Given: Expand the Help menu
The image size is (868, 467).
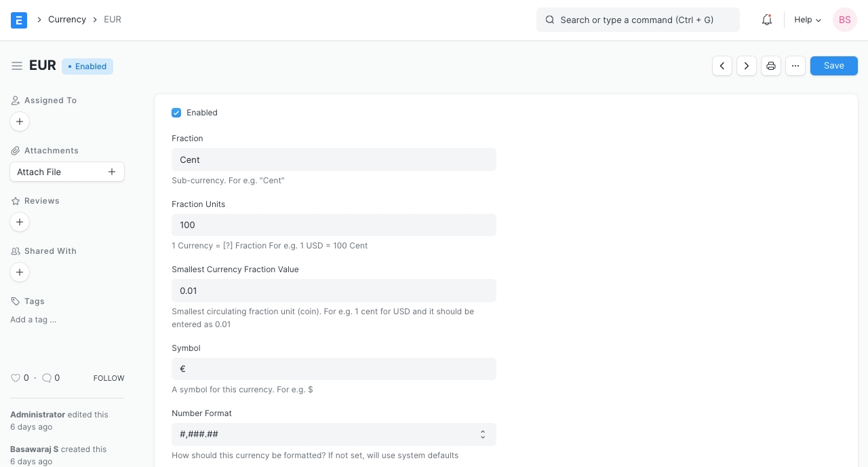Looking at the screenshot, I should (808, 20).
